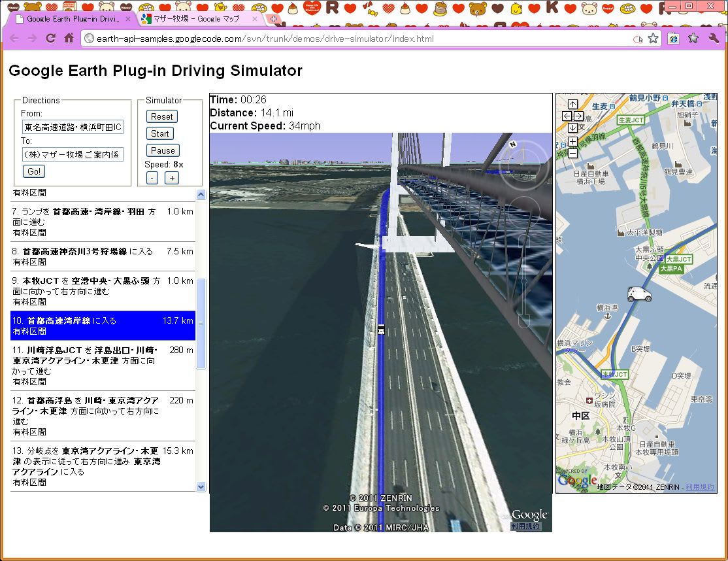728x561 pixels.
Task: Go to the browser home page
Action: pos(69,39)
